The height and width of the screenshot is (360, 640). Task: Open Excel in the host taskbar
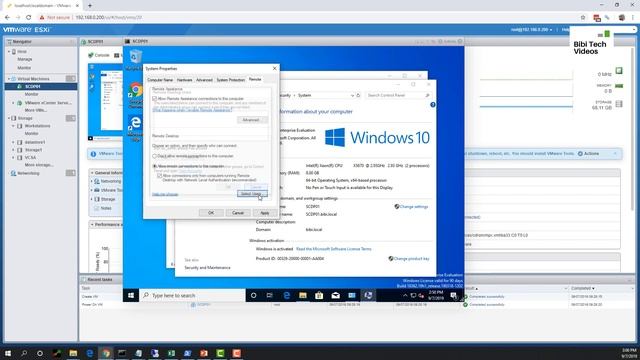[171, 353]
